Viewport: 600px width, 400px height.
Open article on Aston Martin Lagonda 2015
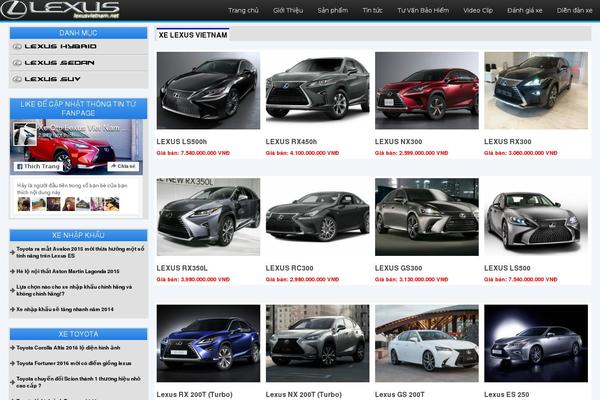pyautogui.click(x=68, y=271)
